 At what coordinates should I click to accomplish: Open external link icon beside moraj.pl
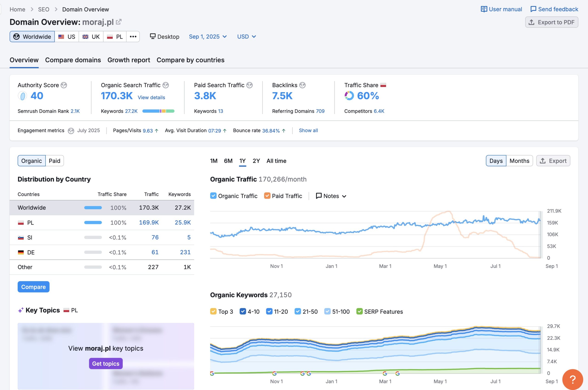pos(119,22)
